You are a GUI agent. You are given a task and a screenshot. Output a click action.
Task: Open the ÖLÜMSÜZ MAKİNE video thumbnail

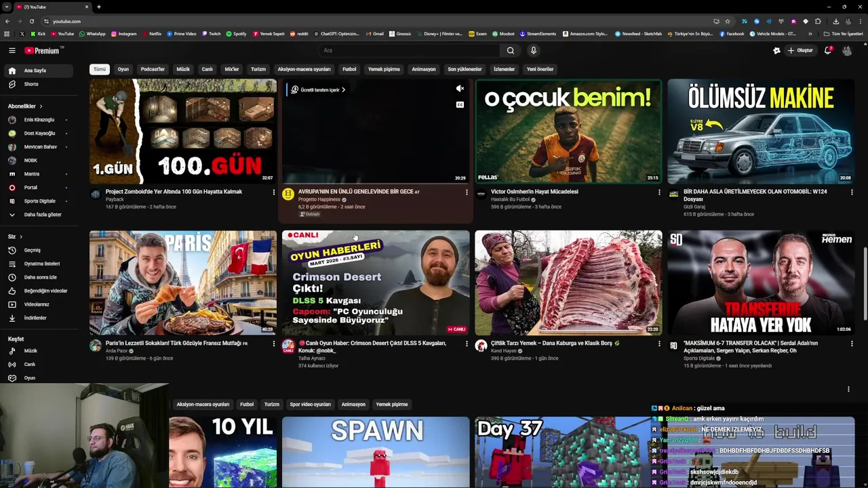(761, 131)
